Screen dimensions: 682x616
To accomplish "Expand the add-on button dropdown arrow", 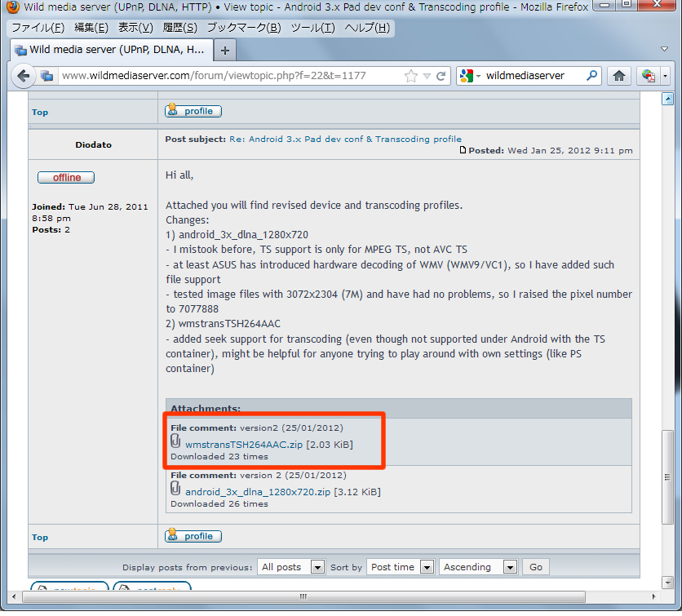I will coord(665,76).
